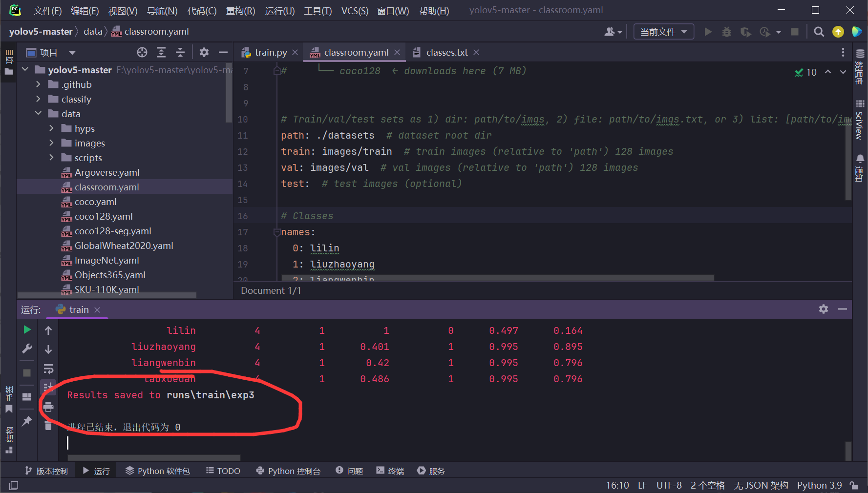Open the 重构(R) menu
This screenshot has width=868, height=493.
[240, 11]
